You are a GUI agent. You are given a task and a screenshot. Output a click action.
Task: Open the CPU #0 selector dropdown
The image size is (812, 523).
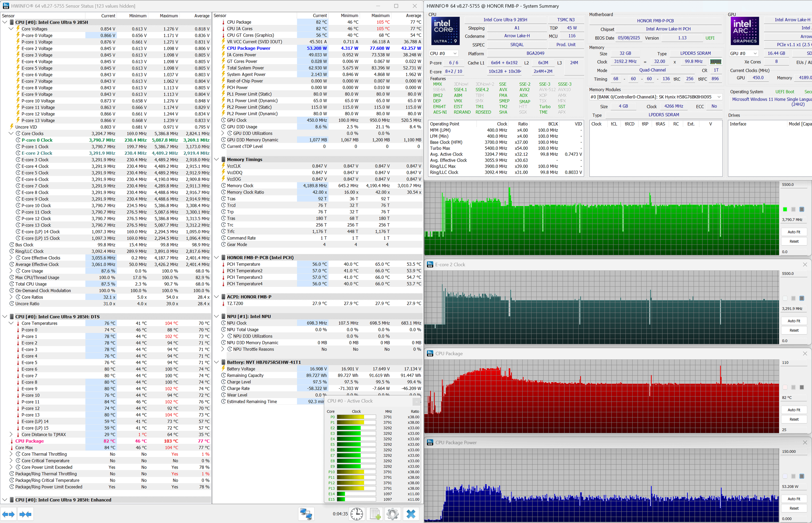click(x=443, y=54)
